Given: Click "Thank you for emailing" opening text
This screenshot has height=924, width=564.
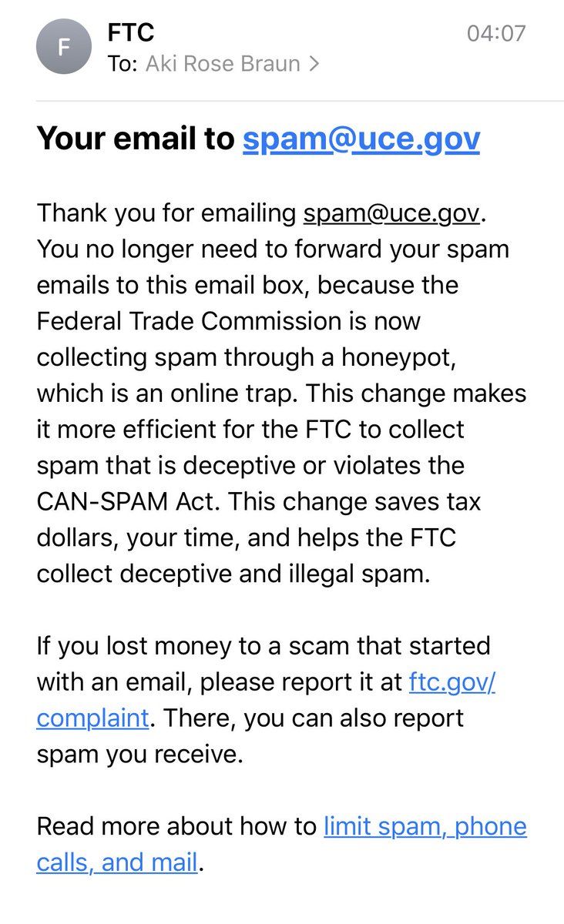Looking at the screenshot, I should [166, 213].
